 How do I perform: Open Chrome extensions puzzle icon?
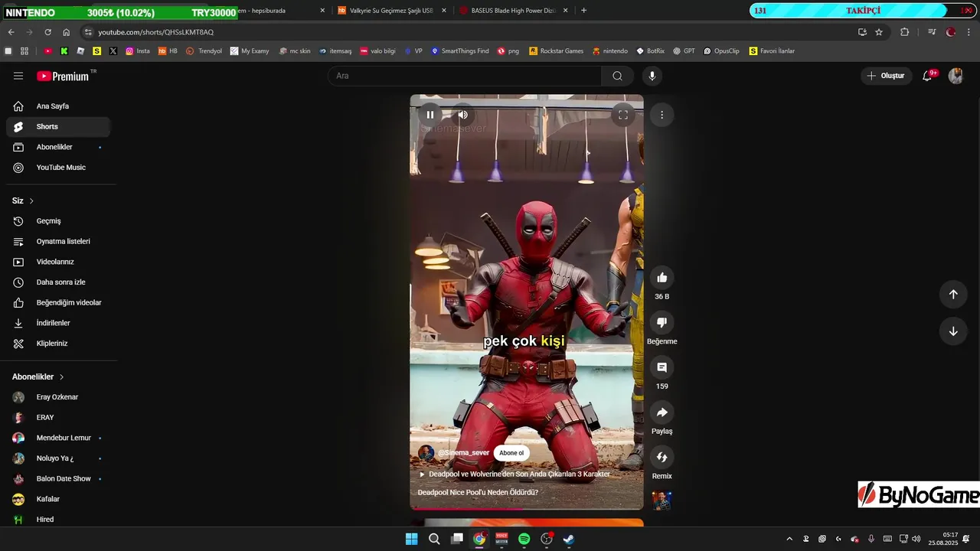tap(904, 32)
